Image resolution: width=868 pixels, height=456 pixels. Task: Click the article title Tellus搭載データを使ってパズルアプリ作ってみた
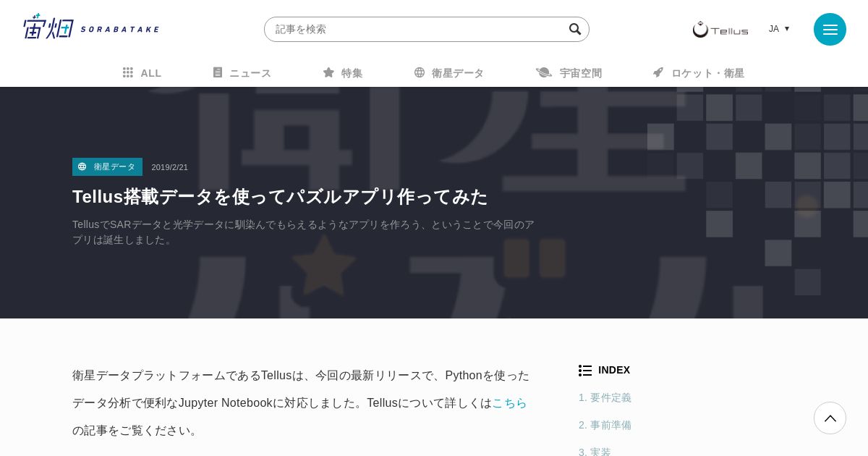281,196
